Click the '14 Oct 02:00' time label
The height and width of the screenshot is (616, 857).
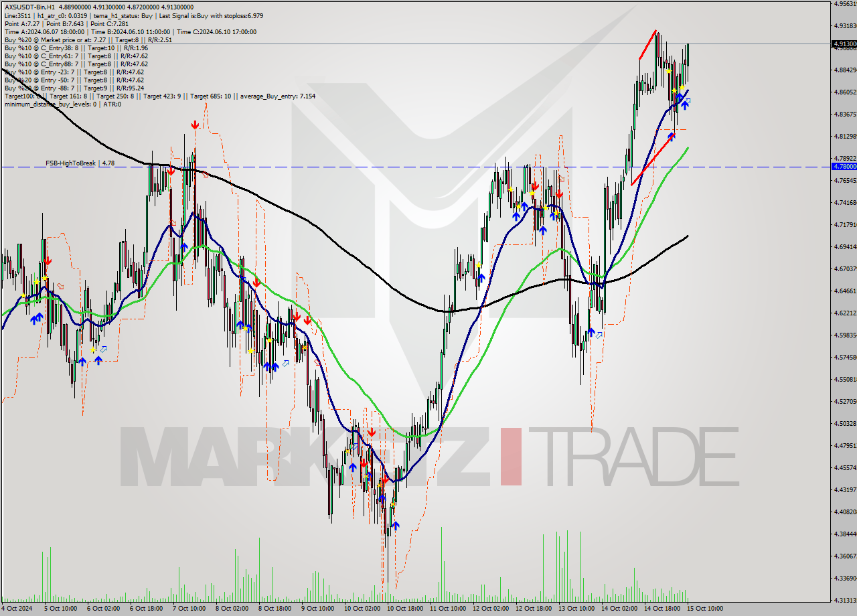(x=619, y=609)
